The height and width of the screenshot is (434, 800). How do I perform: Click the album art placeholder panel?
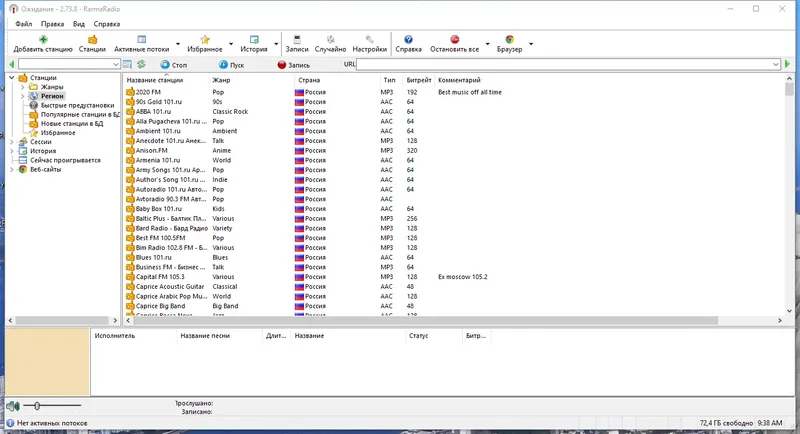tap(47, 362)
